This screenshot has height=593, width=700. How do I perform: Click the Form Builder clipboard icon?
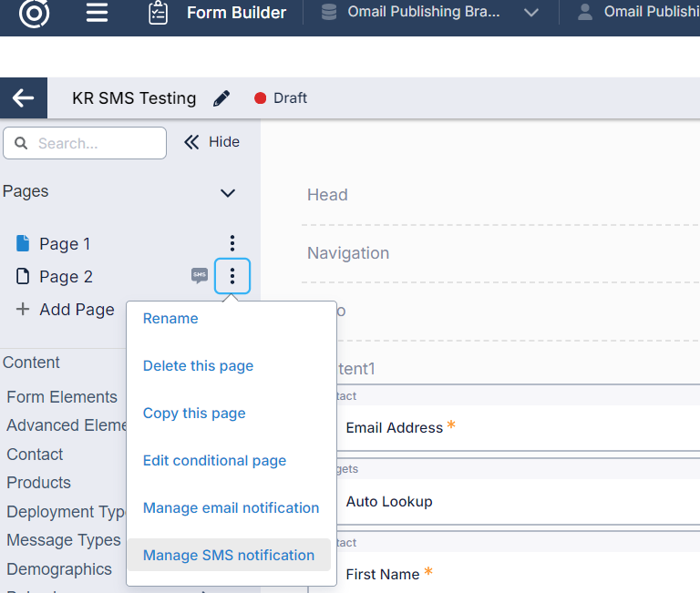coord(158,13)
